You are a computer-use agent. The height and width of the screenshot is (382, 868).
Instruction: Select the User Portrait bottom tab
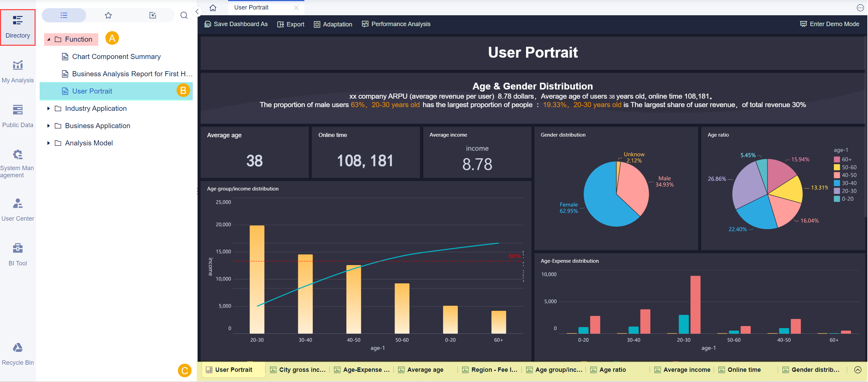point(234,370)
